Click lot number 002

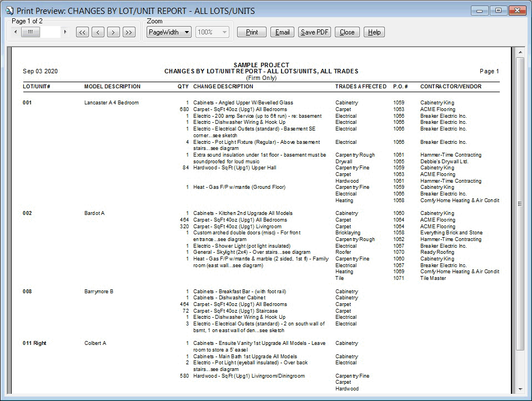pyautogui.click(x=27, y=213)
